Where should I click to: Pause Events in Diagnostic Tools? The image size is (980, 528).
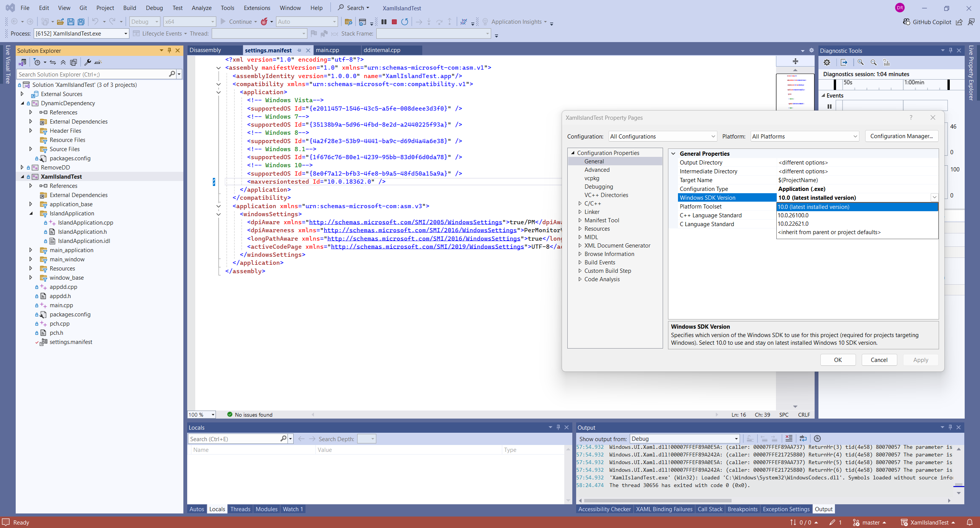[x=830, y=106]
